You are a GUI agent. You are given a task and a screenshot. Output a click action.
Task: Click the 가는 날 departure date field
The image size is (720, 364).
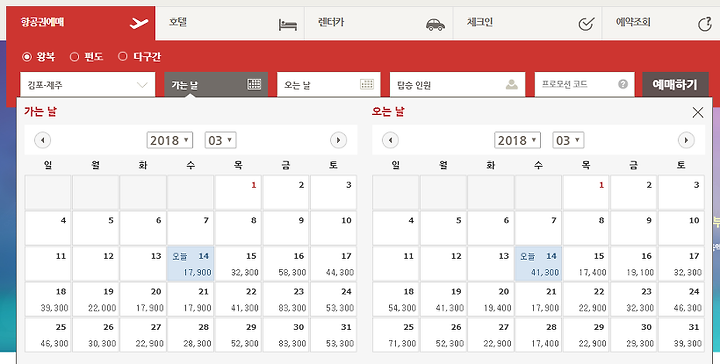[x=216, y=84]
